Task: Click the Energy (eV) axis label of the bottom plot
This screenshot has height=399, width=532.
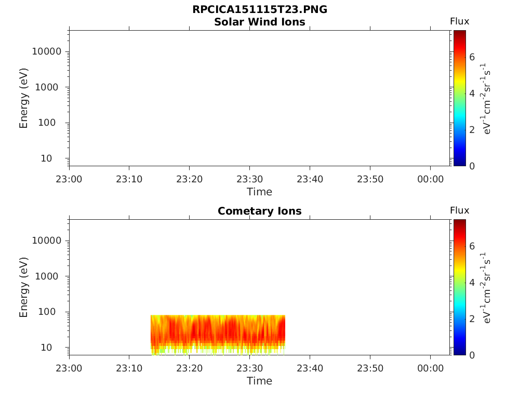Action: tap(23, 287)
